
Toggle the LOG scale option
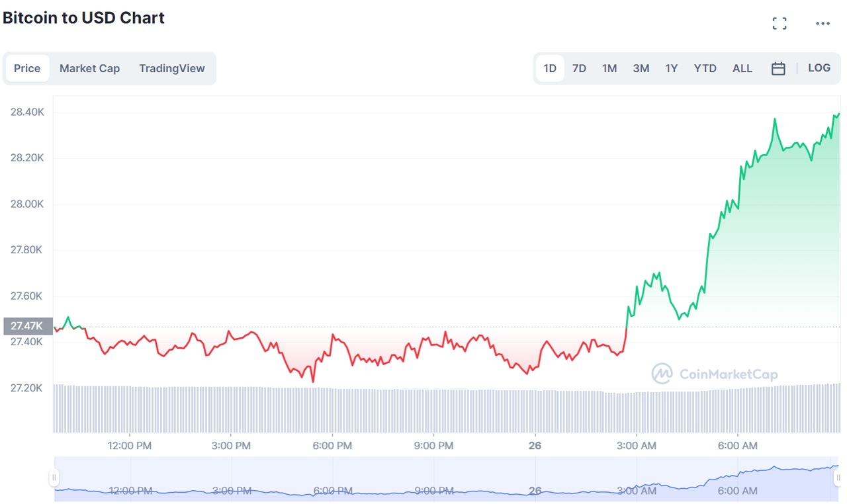pos(819,68)
